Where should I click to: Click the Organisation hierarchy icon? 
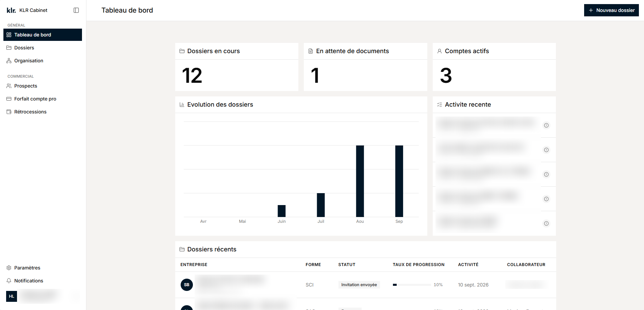coord(9,61)
